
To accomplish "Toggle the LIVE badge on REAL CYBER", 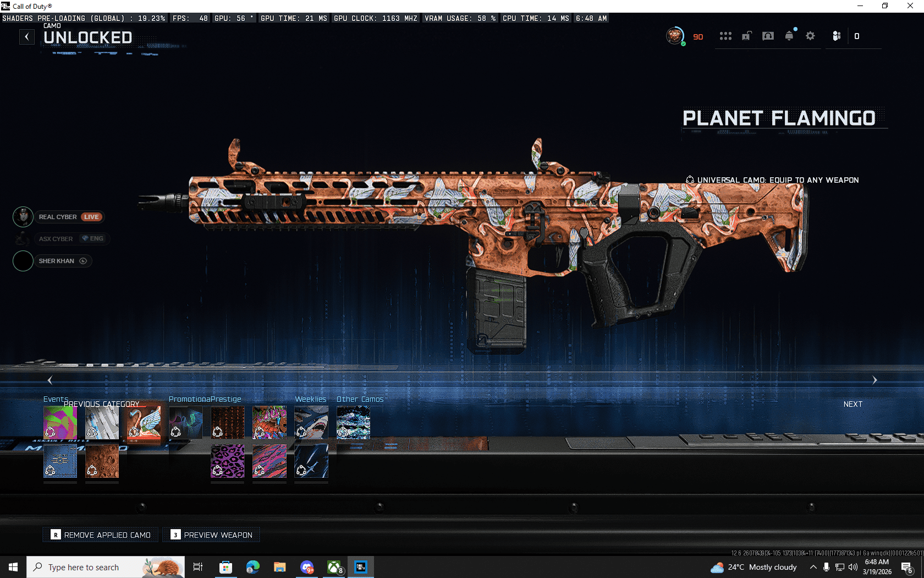I will coord(91,217).
